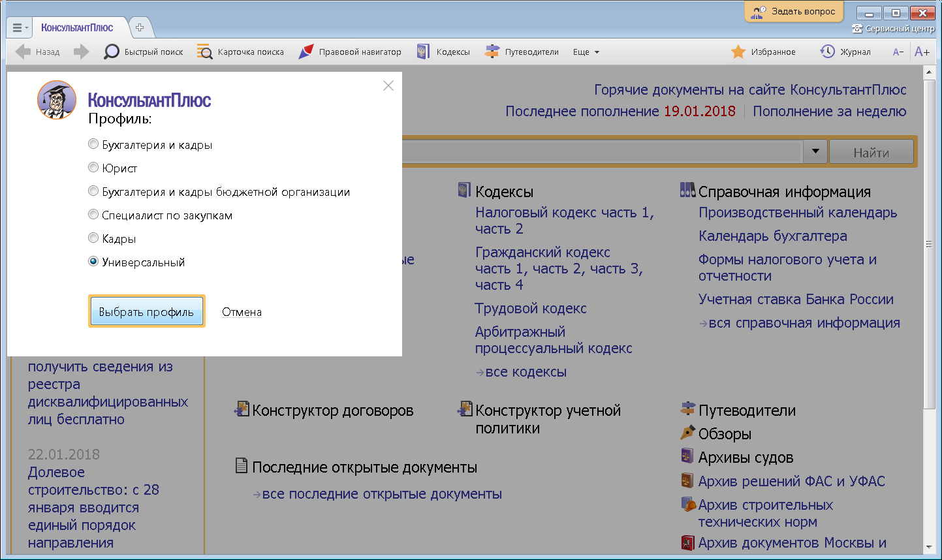Click the Задать вопрос button
The image size is (942, 560).
pos(794,11)
